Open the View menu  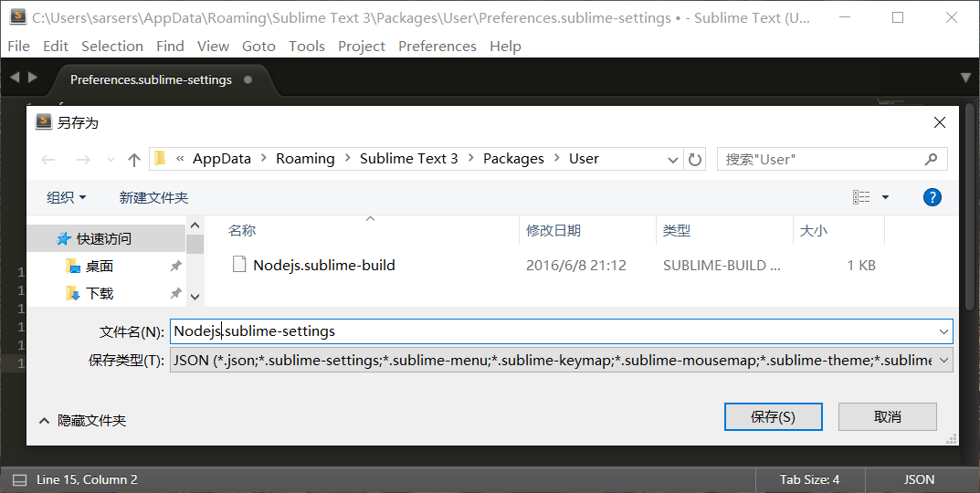(x=213, y=47)
